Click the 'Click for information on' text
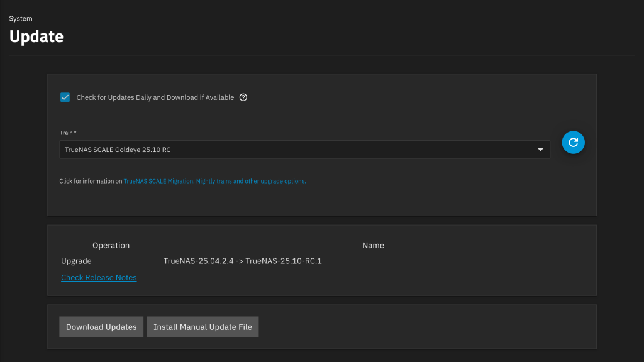 (91, 181)
